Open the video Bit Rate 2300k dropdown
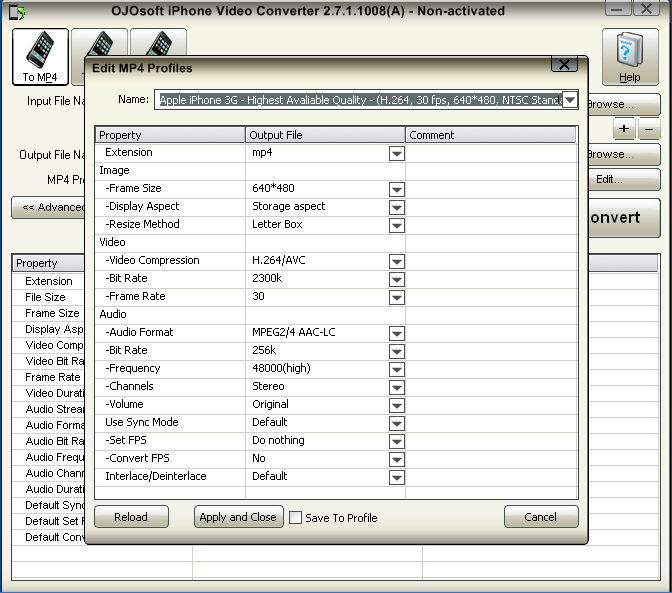 coord(397,279)
